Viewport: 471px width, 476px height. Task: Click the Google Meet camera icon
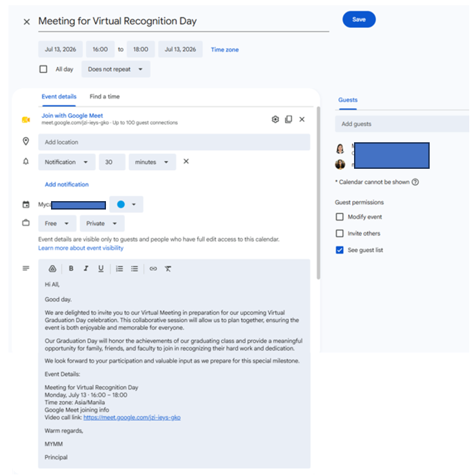tap(26, 120)
